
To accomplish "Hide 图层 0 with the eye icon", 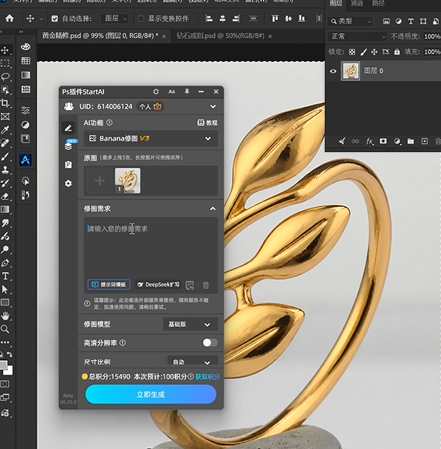I will pos(333,71).
